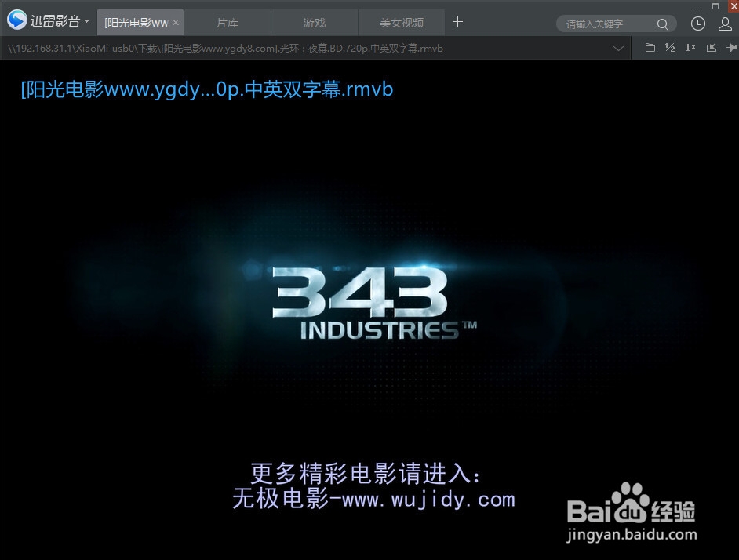Switch to mini window mode icon
This screenshot has height=560, width=739.
click(712, 48)
